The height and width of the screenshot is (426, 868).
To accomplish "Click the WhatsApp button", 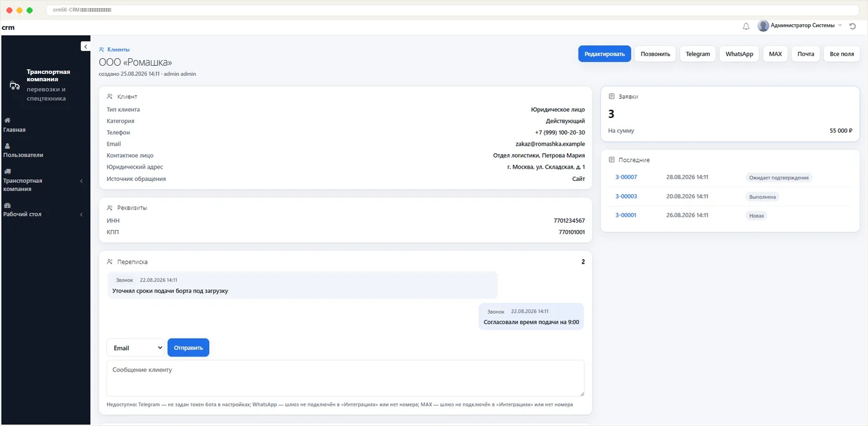I will pyautogui.click(x=739, y=54).
